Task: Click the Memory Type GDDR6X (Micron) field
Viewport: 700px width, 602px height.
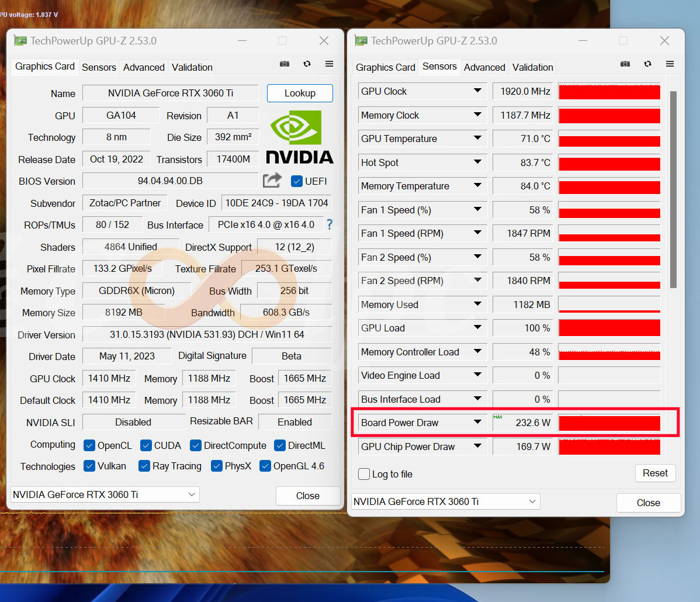Action: click(x=137, y=290)
